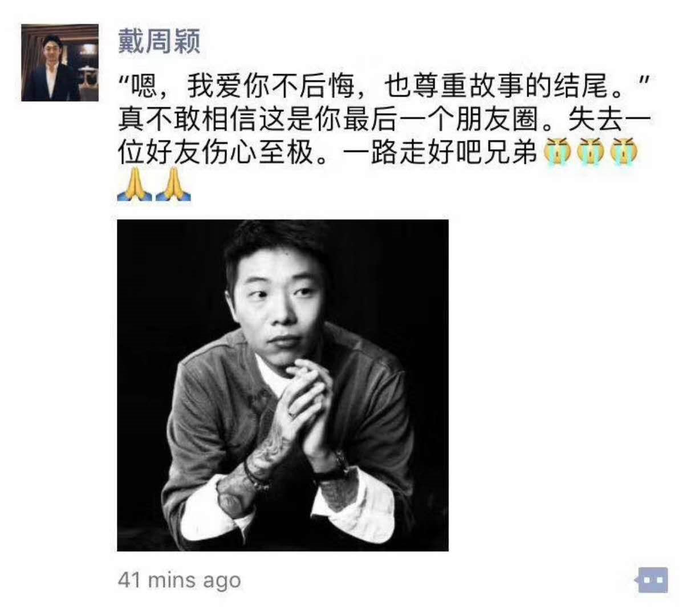Click the second praying hands emoji
The height and width of the screenshot is (616, 691).
[x=173, y=186]
